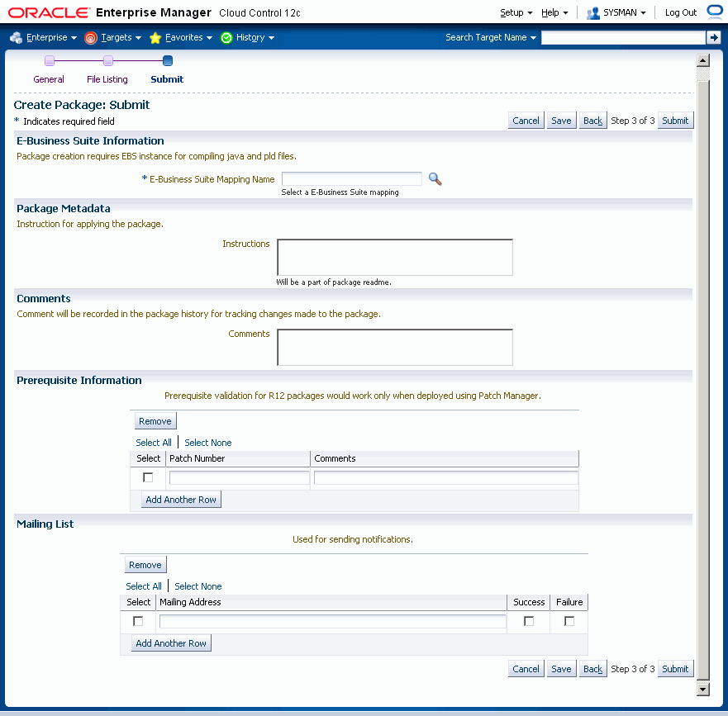This screenshot has width=728, height=716.
Task: Click the Submit step marker
Action: [168, 60]
